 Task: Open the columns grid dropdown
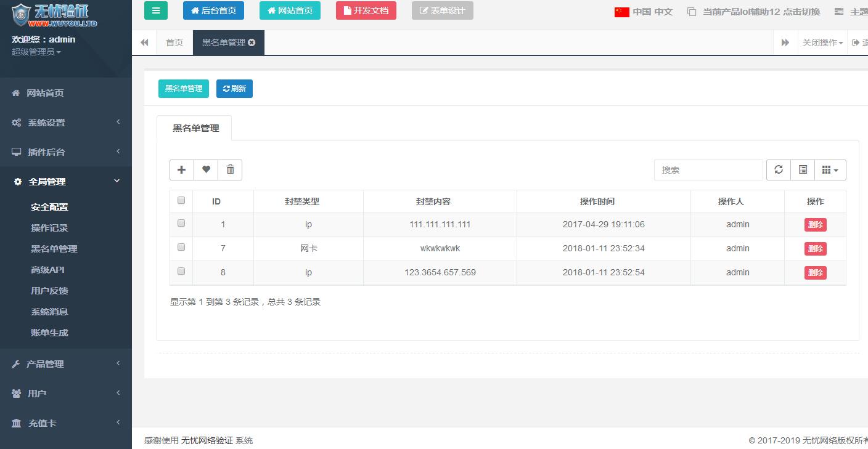tap(830, 170)
